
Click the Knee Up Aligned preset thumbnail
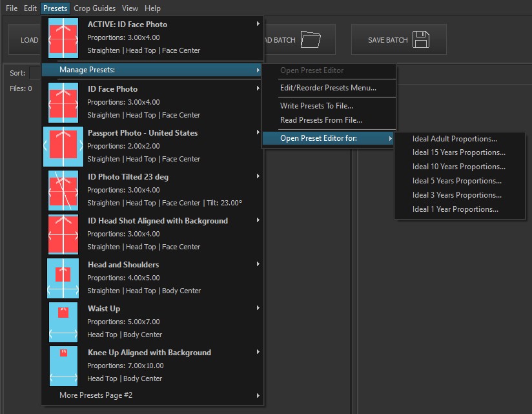(63, 366)
